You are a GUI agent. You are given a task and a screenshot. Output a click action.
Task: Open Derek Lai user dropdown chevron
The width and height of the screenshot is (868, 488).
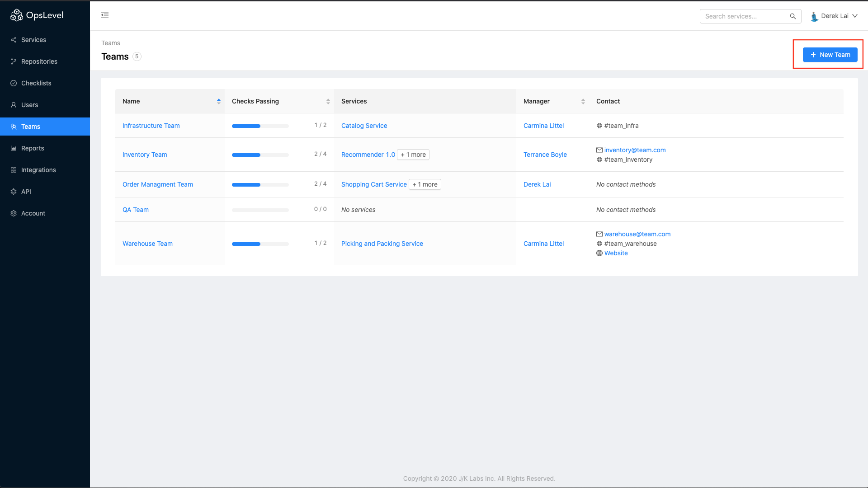click(855, 16)
